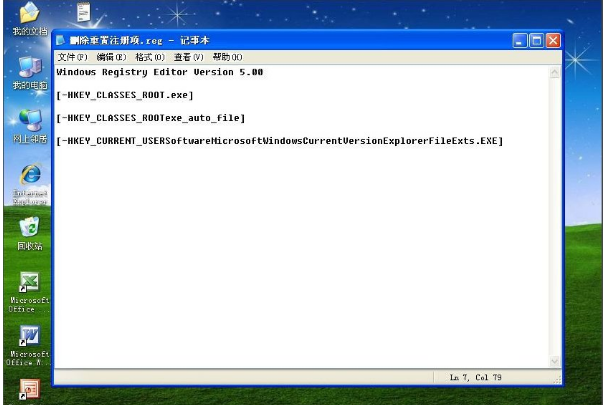604x405 pixels.
Task: Click the scrollbar down arrow in Notepad
Action: (556, 361)
